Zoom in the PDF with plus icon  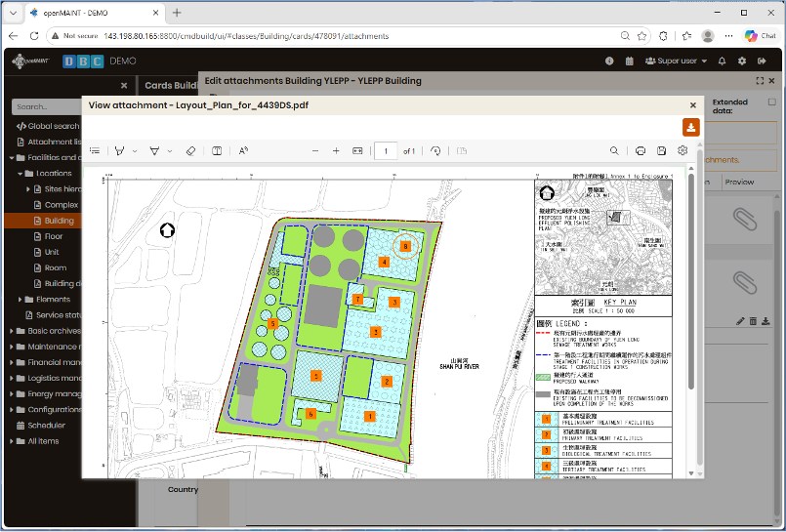point(336,150)
